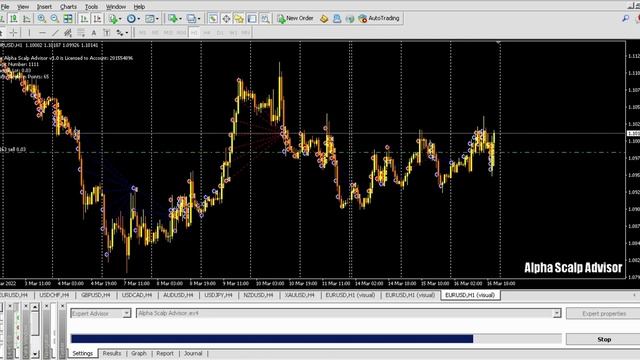Image resolution: width=640 pixels, height=360 pixels.
Task: Zoom in on the chart
Action: (x=41, y=18)
